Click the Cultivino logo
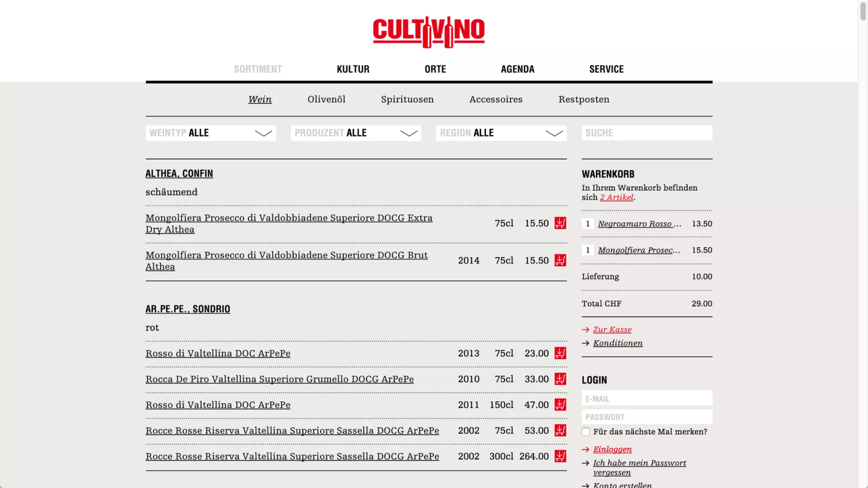 tap(428, 32)
